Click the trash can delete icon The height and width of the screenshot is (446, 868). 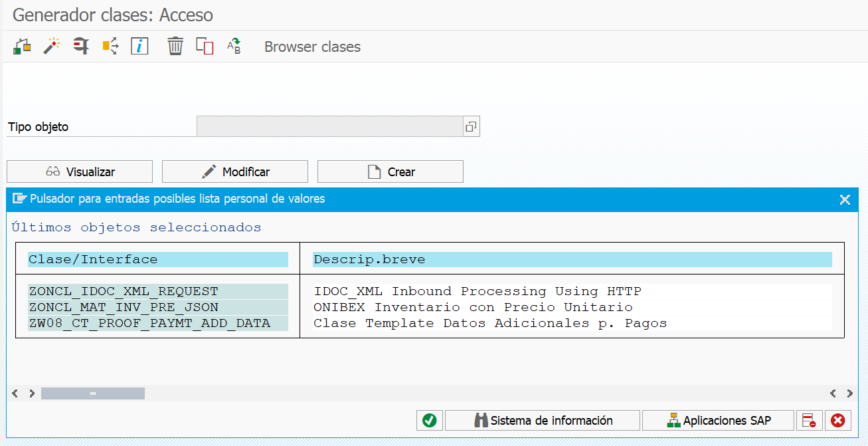(x=175, y=47)
